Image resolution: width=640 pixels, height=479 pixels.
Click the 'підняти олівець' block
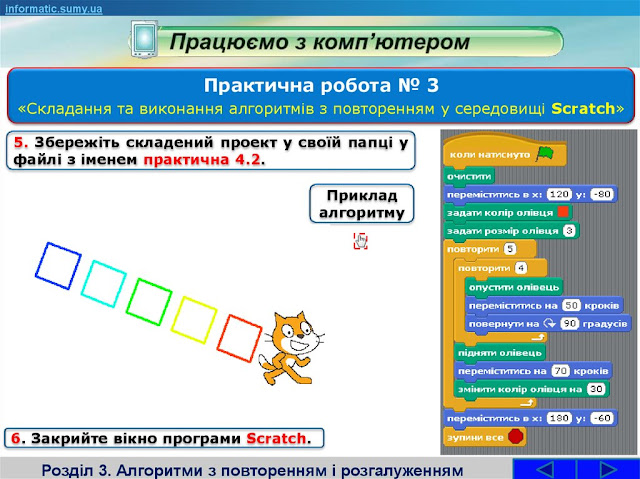click(500, 353)
